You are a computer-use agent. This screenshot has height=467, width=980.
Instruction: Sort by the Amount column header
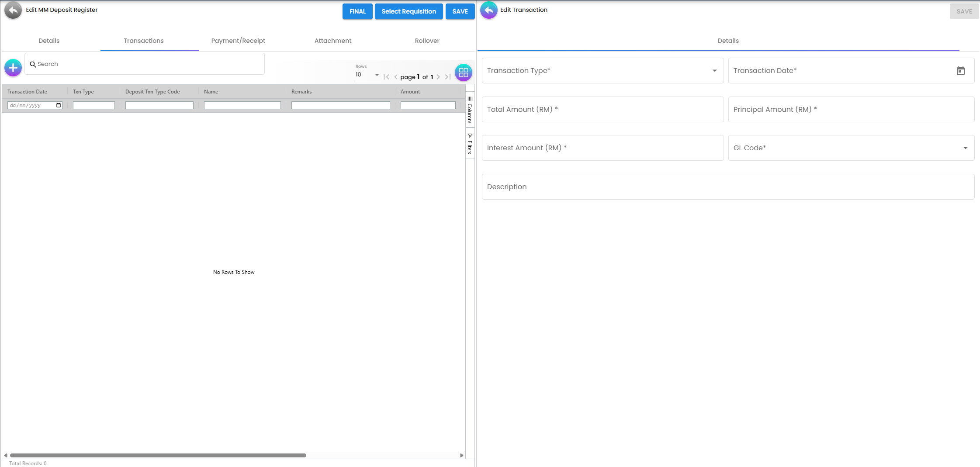(x=410, y=92)
